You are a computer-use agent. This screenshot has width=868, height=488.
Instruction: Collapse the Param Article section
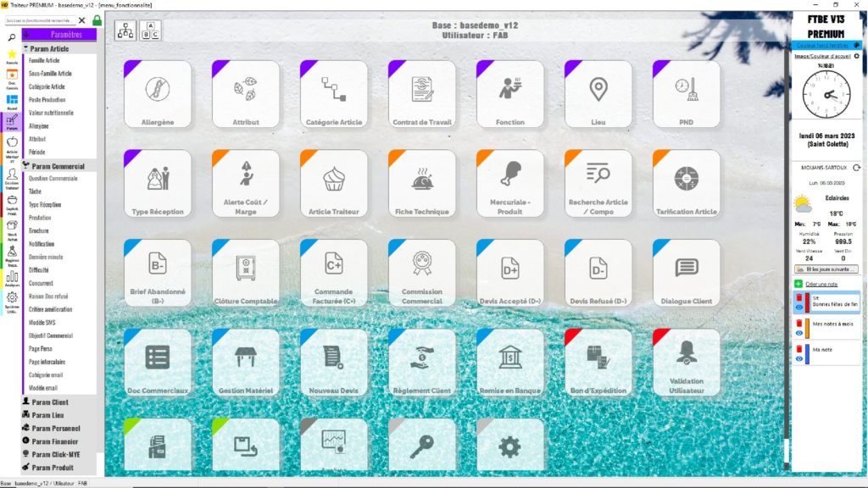click(x=59, y=48)
